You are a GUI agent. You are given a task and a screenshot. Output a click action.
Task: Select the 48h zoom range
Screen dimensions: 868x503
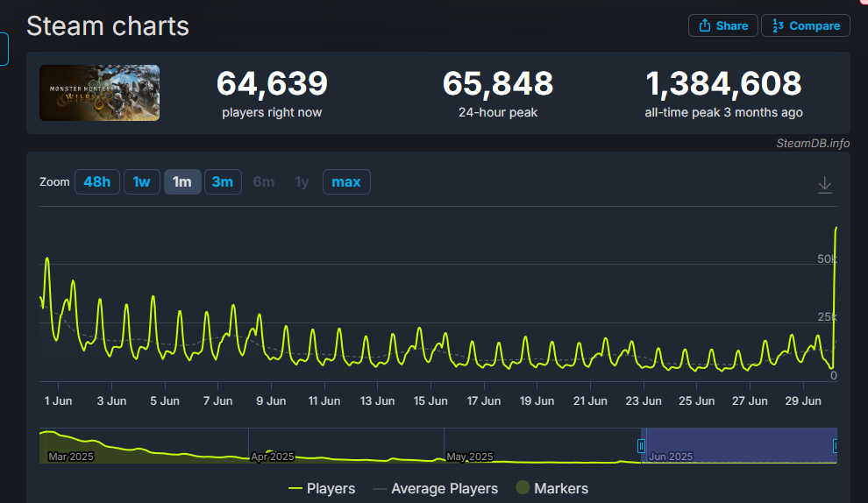pos(96,182)
